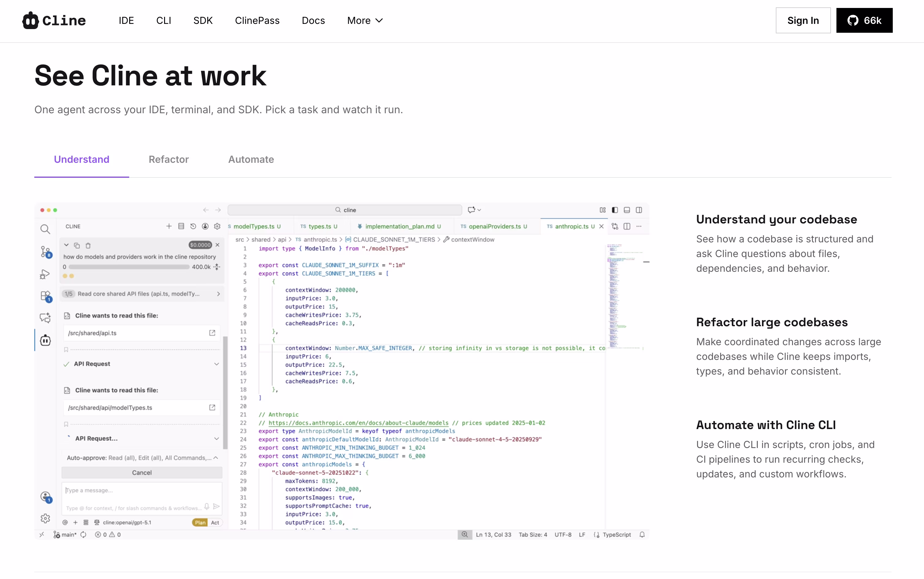Click the @ mention icon below message box
Image resolution: width=924 pixels, height=579 pixels.
(65, 522)
